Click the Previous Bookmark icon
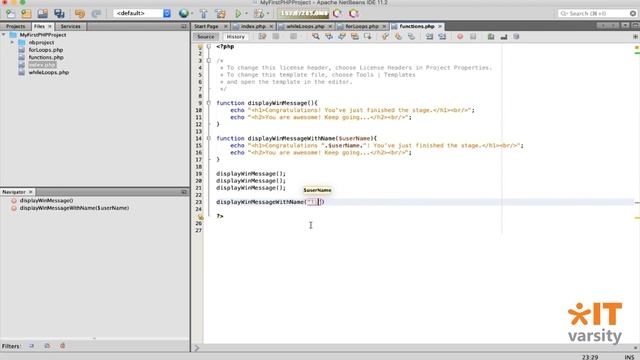Viewport: 640px width, 360px height. pyautogui.click(x=385, y=37)
